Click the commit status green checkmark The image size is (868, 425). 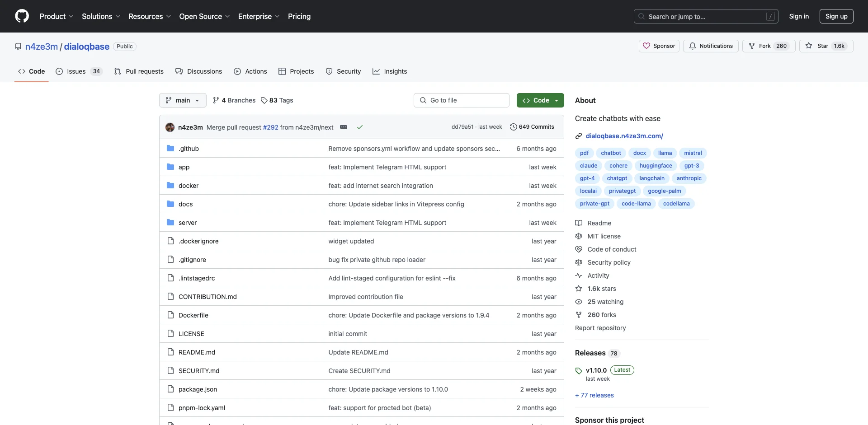[360, 127]
